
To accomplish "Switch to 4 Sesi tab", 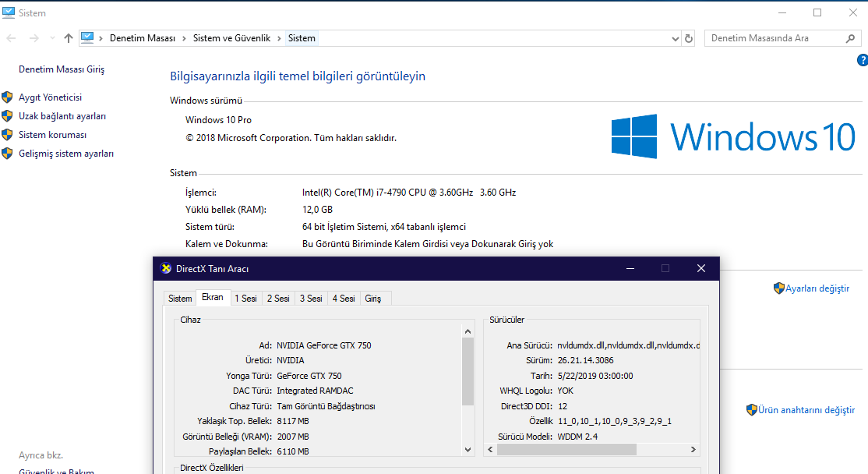I will coord(344,299).
